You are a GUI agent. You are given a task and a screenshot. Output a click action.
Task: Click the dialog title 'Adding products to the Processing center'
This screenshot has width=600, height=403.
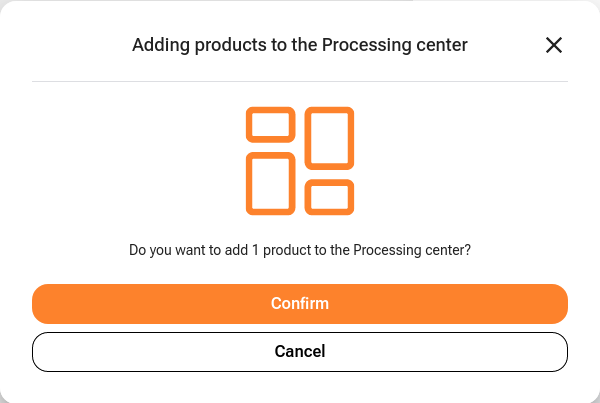click(x=300, y=45)
